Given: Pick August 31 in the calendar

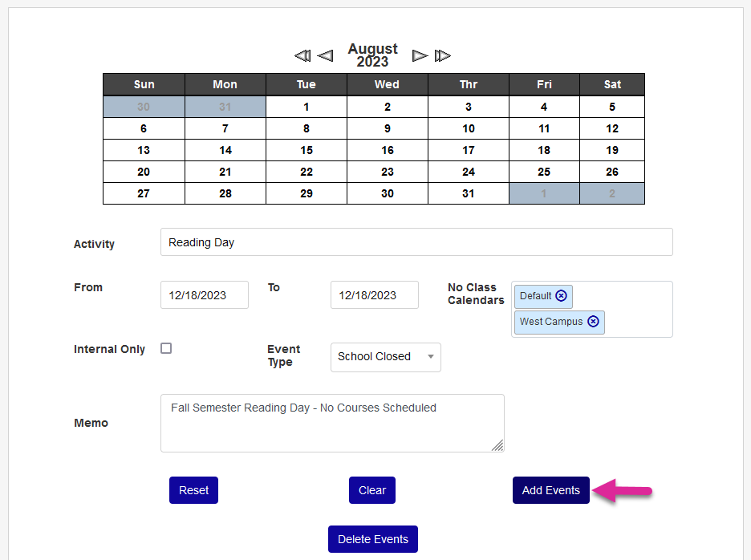Looking at the screenshot, I should click(x=469, y=193).
